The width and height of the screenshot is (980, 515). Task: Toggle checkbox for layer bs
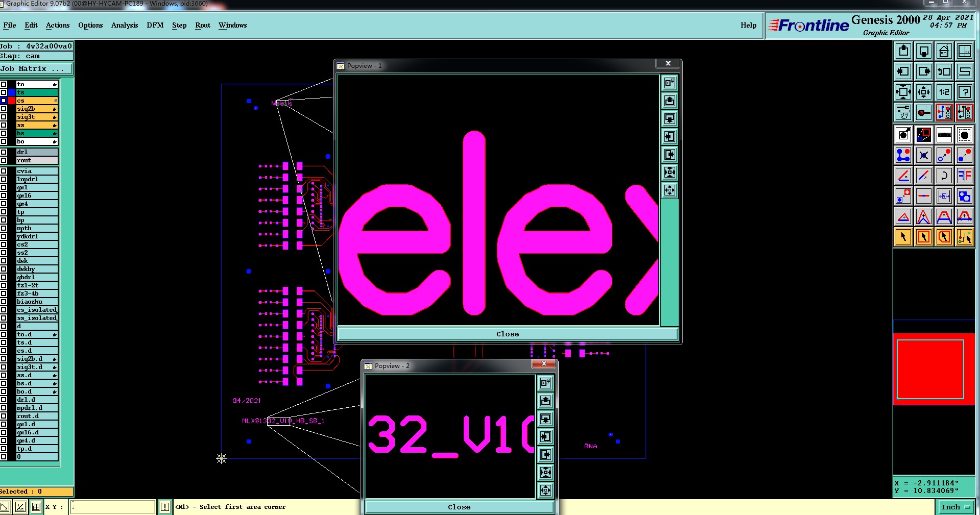(x=4, y=133)
